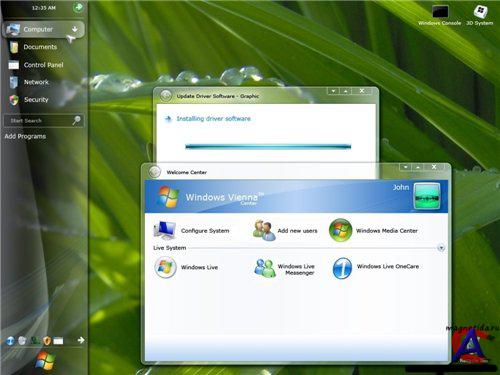Click the Windows Vienna logo in banner
The image size is (500, 375).
pyautogui.click(x=168, y=197)
